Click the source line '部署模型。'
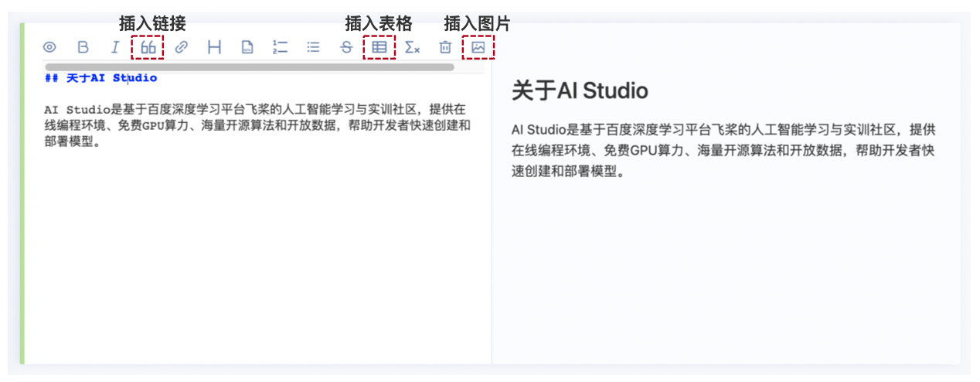 pos(73,142)
